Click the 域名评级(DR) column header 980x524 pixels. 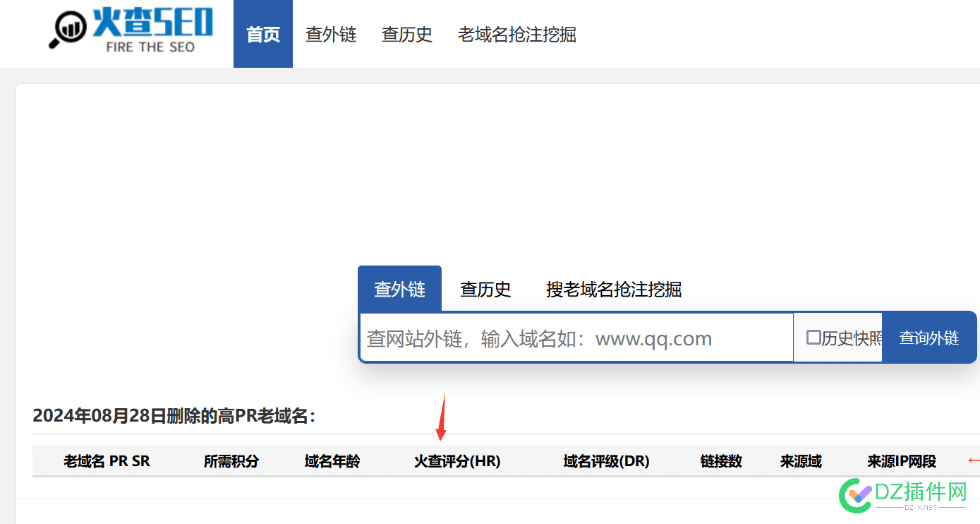(x=607, y=461)
